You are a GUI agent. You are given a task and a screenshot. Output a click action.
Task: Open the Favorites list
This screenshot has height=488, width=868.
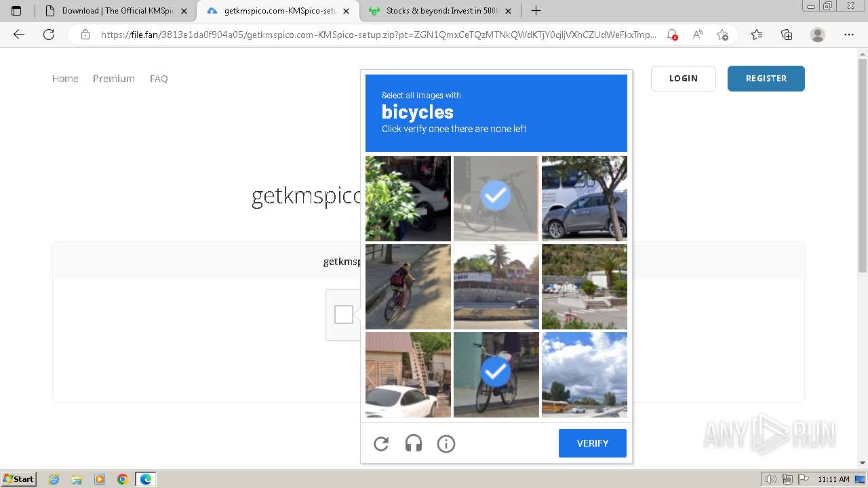click(x=757, y=35)
